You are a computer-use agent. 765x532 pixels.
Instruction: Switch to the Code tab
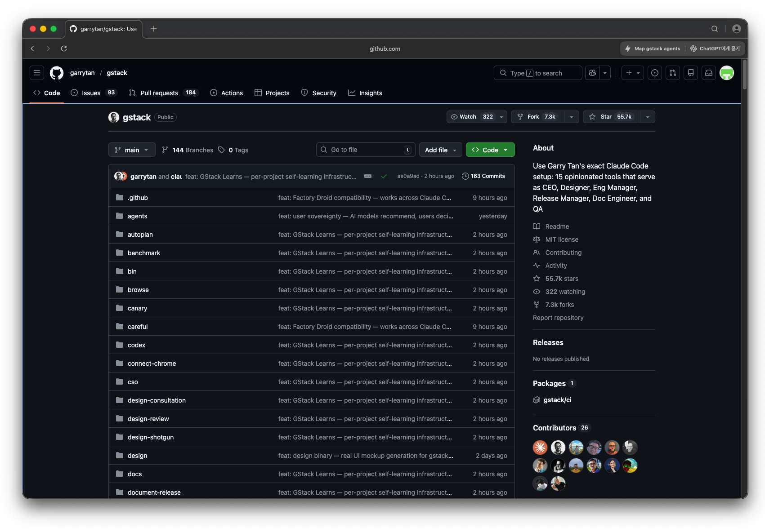(46, 93)
